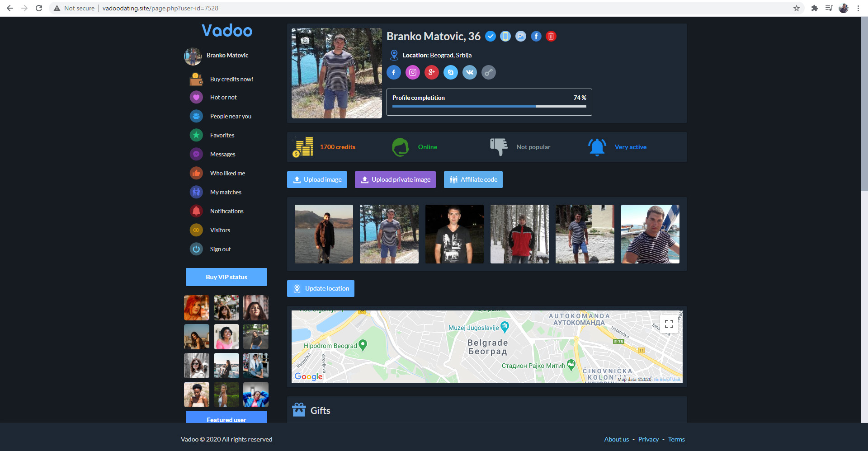This screenshot has width=868, height=451.
Task: Click the Facebook badge next to the trash icon
Action: coord(536,36)
